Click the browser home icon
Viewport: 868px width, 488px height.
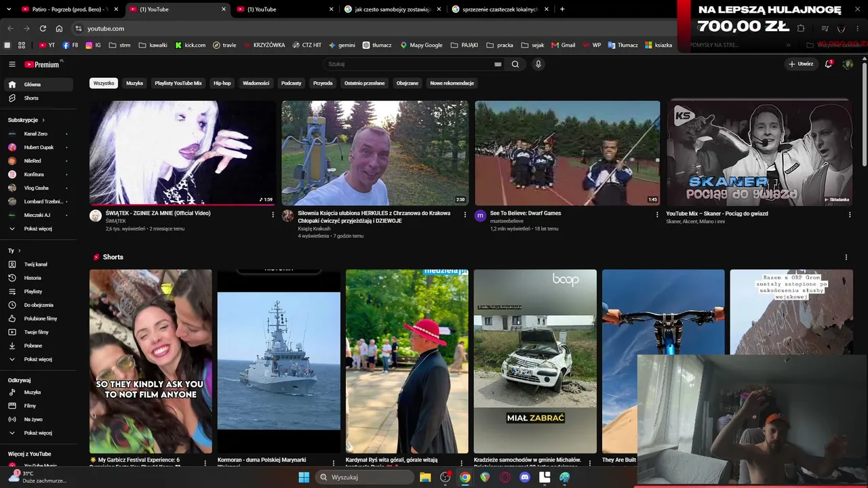coord(59,28)
